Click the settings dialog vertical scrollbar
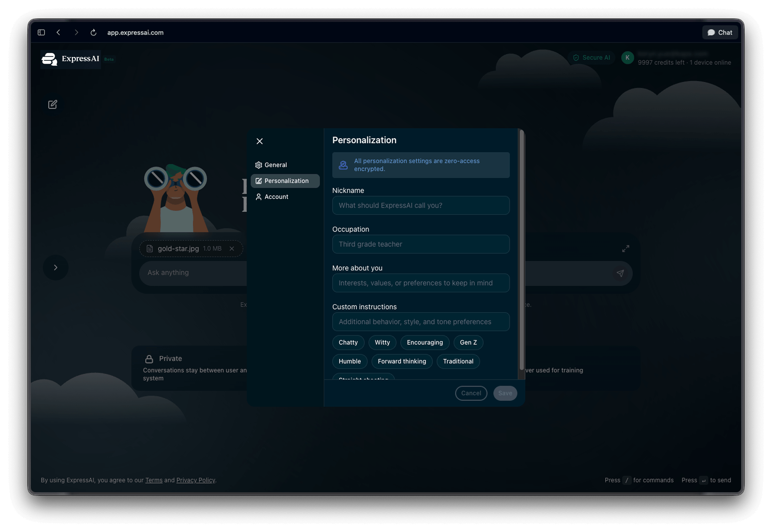The image size is (772, 532). (522, 250)
